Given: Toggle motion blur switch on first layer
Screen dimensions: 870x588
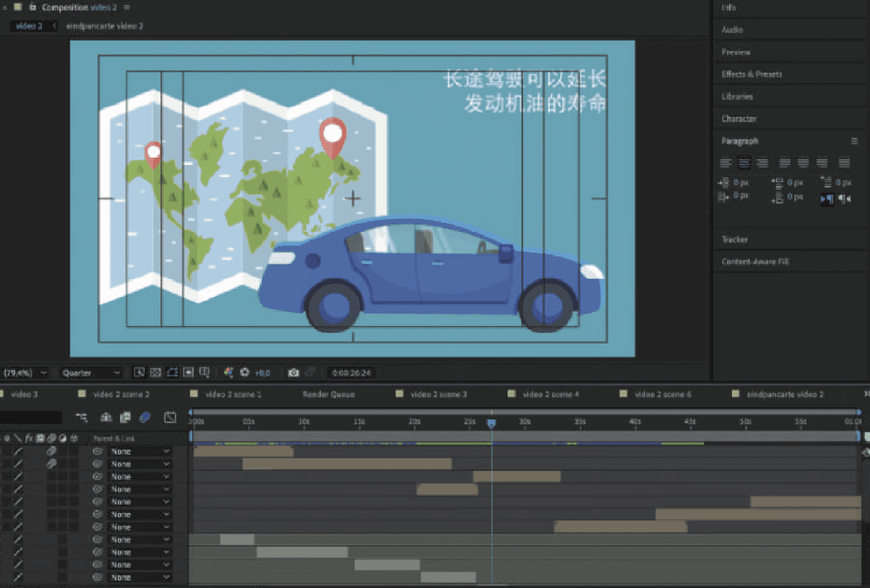Looking at the screenshot, I should coord(51,451).
